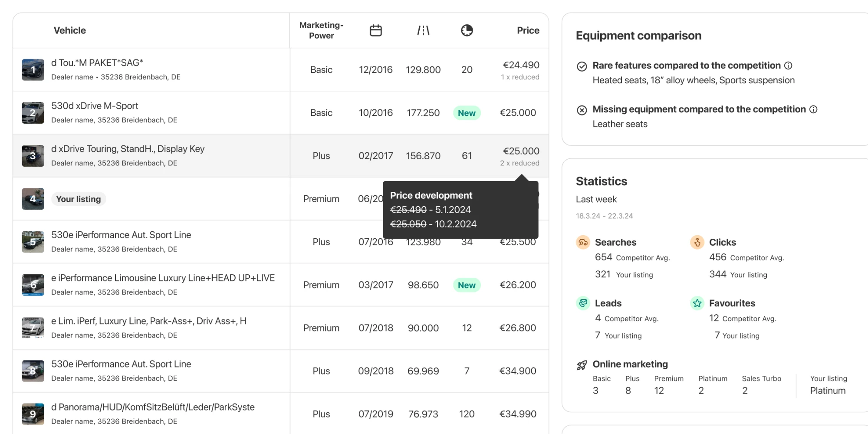Viewport: 868px width, 434px height.
Task: Open thumbnail of vehicle number 1
Action: 33,69
